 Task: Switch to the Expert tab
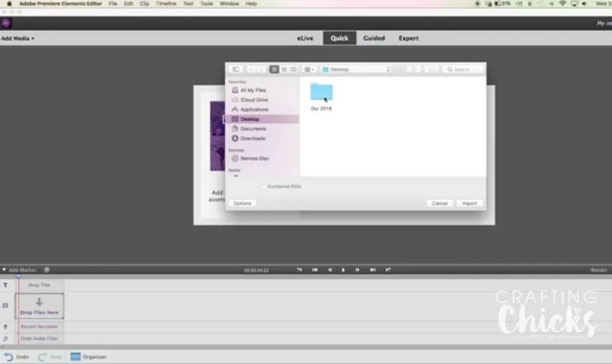pos(408,38)
